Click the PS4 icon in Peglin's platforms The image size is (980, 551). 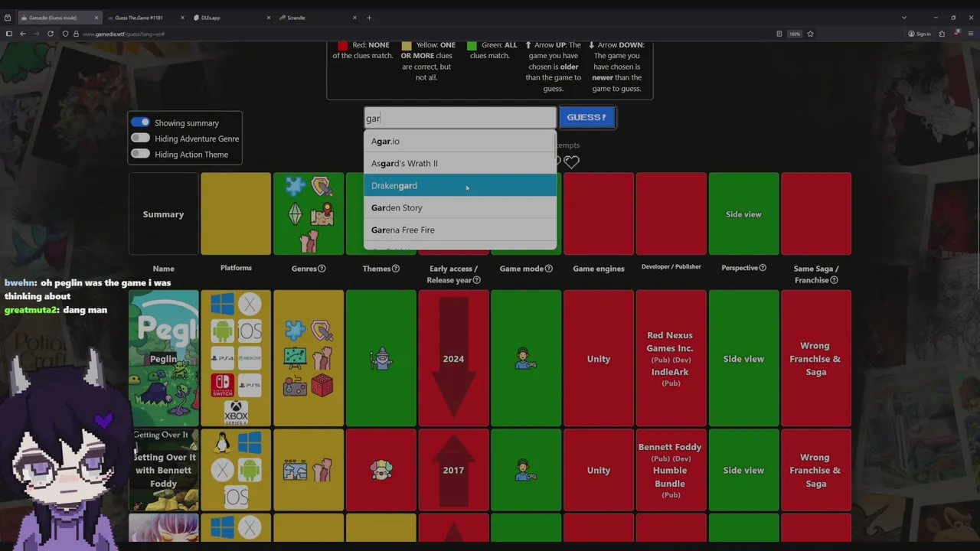coord(222,357)
